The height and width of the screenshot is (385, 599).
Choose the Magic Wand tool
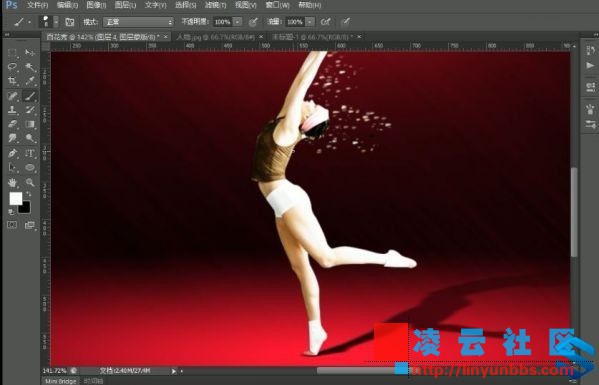(x=30, y=66)
